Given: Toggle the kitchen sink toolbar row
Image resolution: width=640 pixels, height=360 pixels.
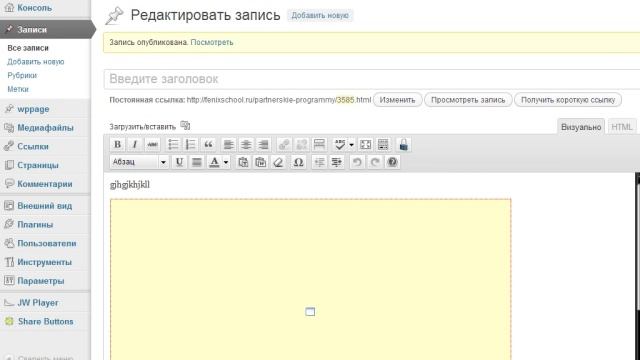Looking at the screenshot, I should tap(383, 144).
